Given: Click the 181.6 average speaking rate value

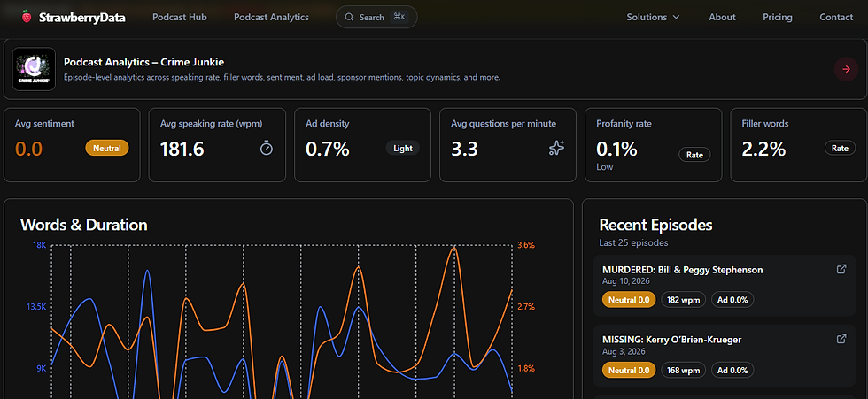Looking at the screenshot, I should tap(182, 149).
